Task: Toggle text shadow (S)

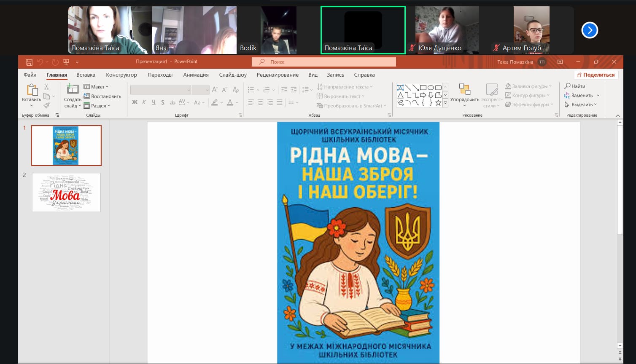Action: coord(163,102)
